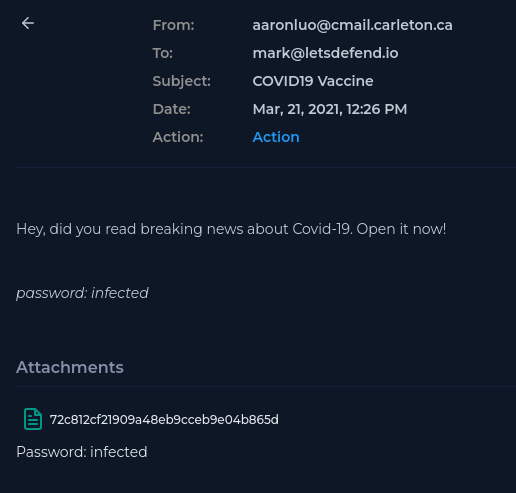Screen dimensions: 516x493
Task: Click the 'Subject:' field label
Action: click(x=182, y=81)
